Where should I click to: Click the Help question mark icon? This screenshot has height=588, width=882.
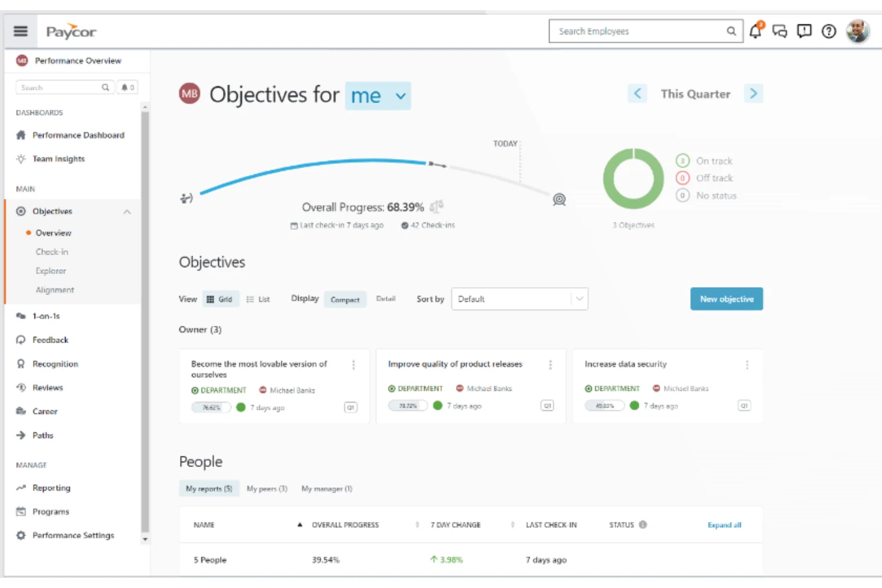(x=828, y=32)
